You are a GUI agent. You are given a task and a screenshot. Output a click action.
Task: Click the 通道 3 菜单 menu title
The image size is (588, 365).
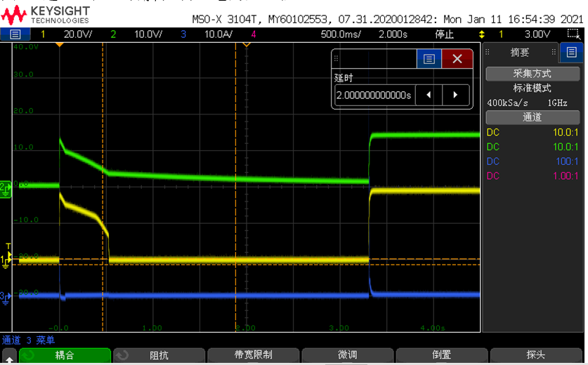click(x=28, y=340)
